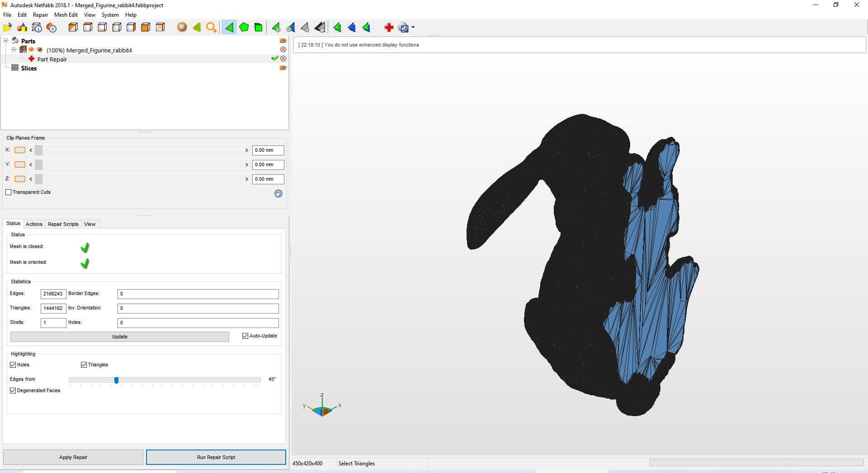Select the green triangle selection tool
This screenshot has height=473, width=868.
tap(229, 28)
